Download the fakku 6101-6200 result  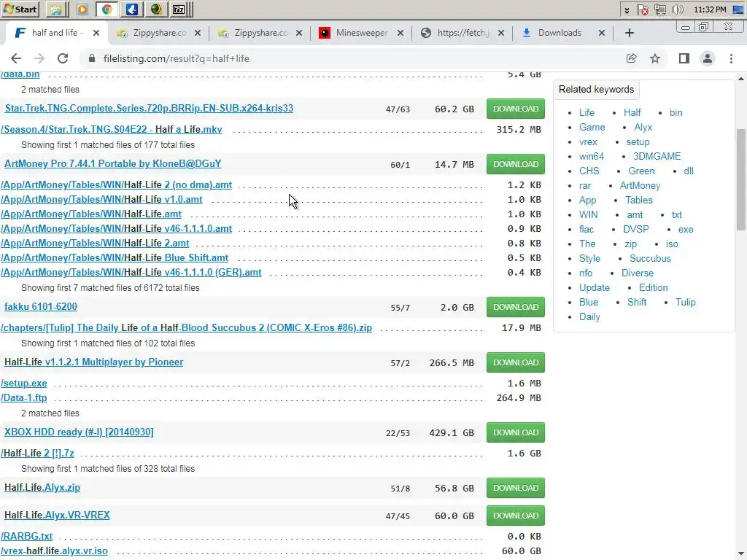point(516,307)
